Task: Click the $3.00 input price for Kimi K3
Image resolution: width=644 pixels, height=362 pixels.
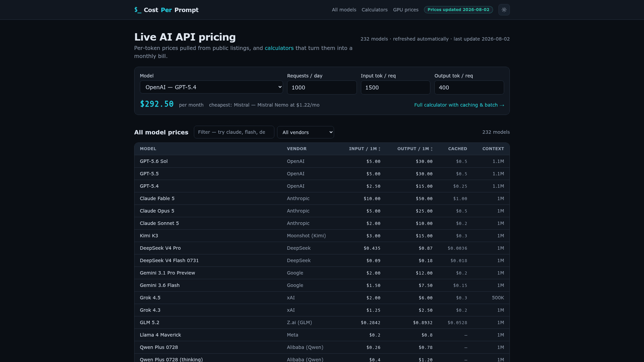Action: 373,236
